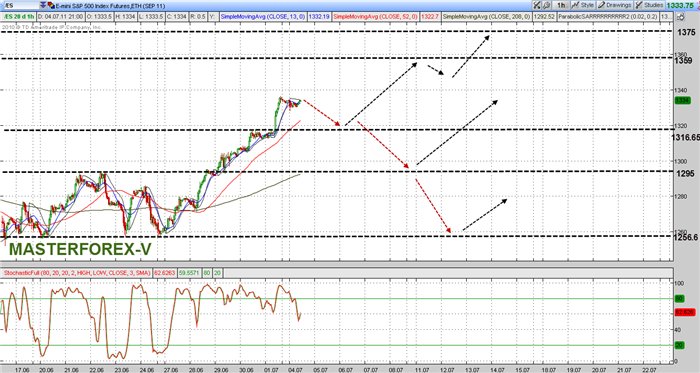Click the stochastic value 62.6263
700x373 pixels.
164,273
